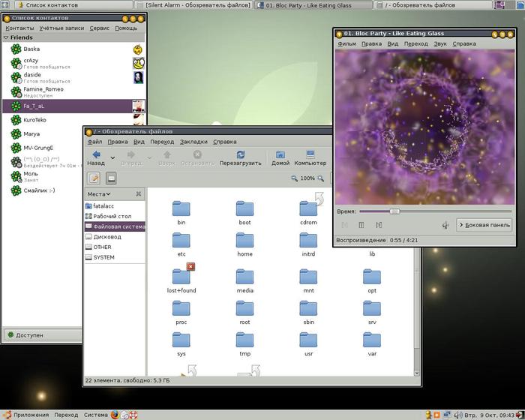
Task: Open the Компьютер toolbar icon
Action: [x=310, y=157]
